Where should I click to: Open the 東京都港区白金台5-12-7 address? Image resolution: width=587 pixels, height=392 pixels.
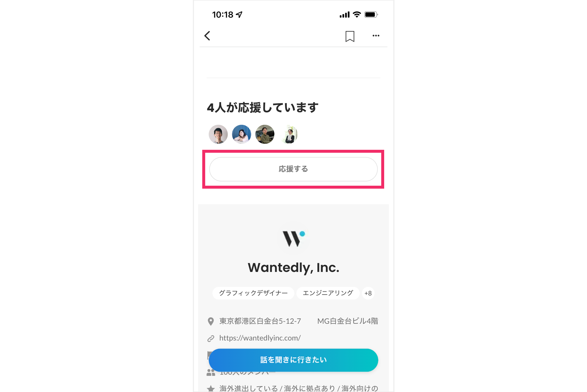point(260,321)
